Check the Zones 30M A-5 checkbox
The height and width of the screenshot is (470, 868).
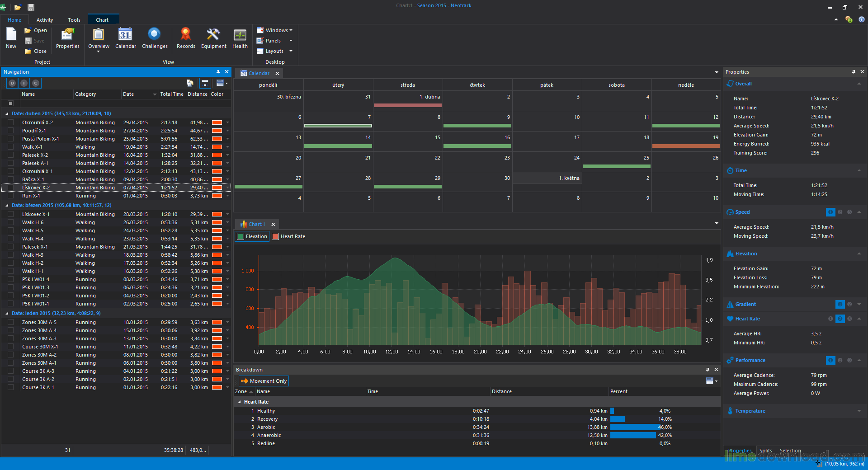coord(10,322)
